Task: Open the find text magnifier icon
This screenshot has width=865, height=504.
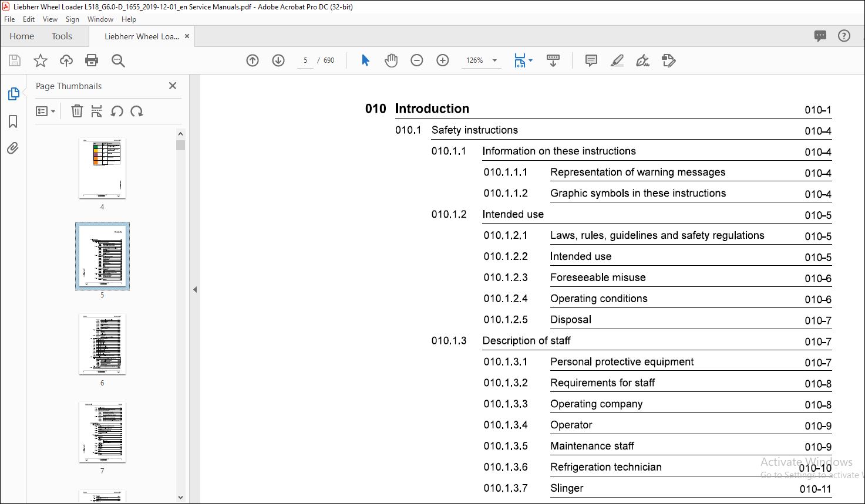Action: tap(118, 60)
